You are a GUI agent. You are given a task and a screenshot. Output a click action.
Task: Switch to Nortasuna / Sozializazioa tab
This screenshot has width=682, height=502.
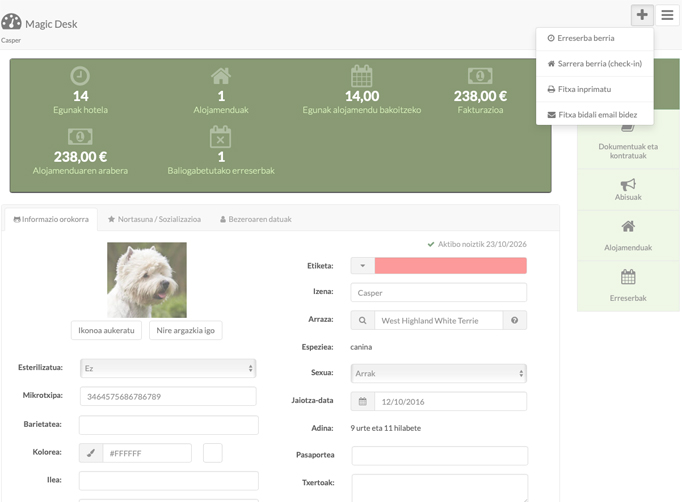click(154, 219)
